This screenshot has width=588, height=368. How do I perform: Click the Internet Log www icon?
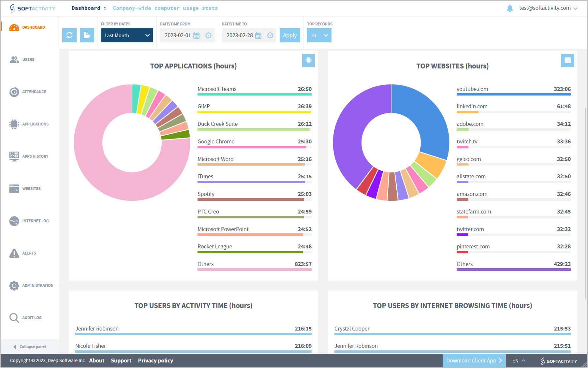tap(14, 221)
